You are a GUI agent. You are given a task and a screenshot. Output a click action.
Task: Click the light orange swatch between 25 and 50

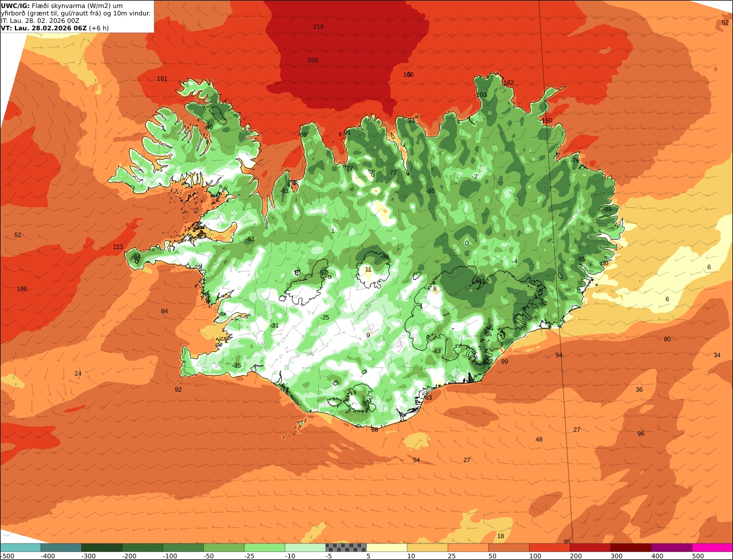click(468, 547)
